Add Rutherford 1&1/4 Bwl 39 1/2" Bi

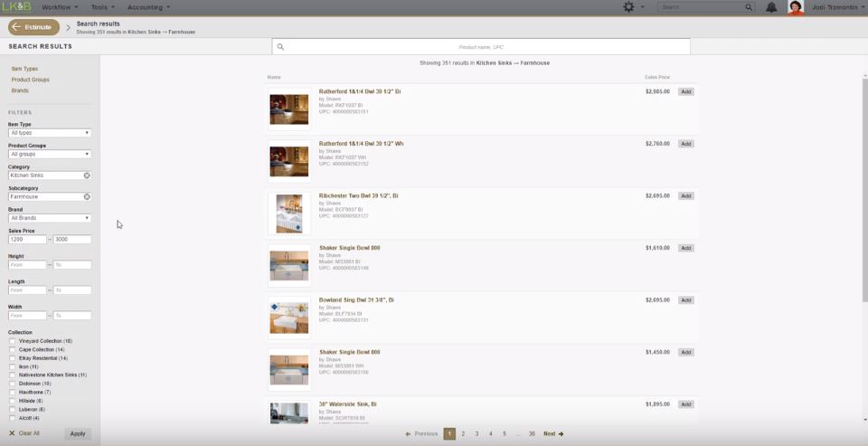(x=685, y=91)
